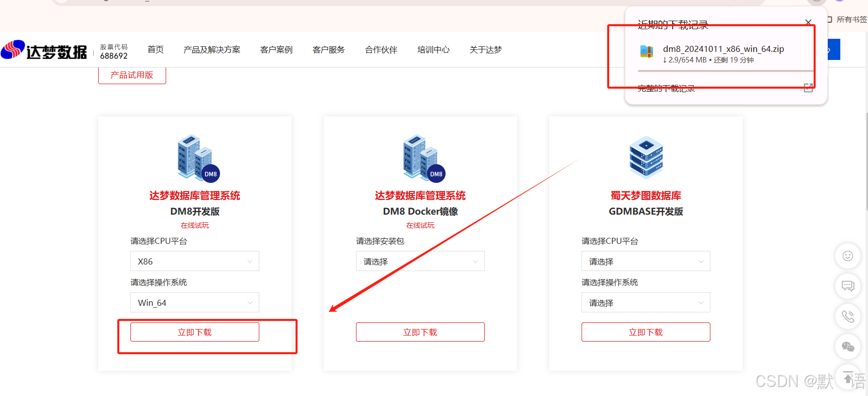
Task: Click the download progress bar
Action: click(726, 71)
